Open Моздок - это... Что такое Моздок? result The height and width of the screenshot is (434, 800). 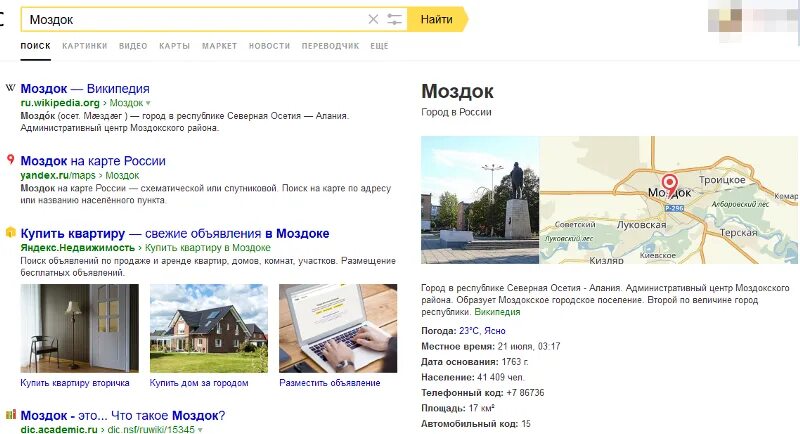pos(122,416)
